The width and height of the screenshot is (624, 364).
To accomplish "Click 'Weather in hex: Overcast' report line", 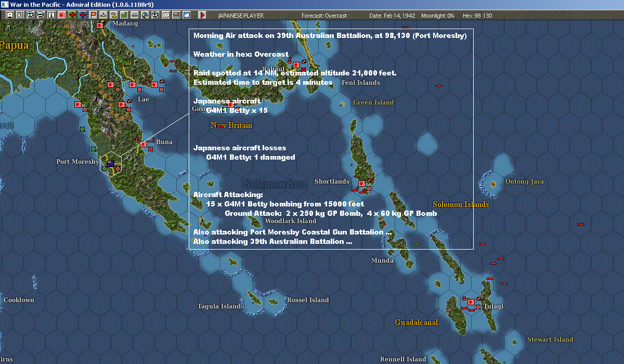I will [x=241, y=54].
